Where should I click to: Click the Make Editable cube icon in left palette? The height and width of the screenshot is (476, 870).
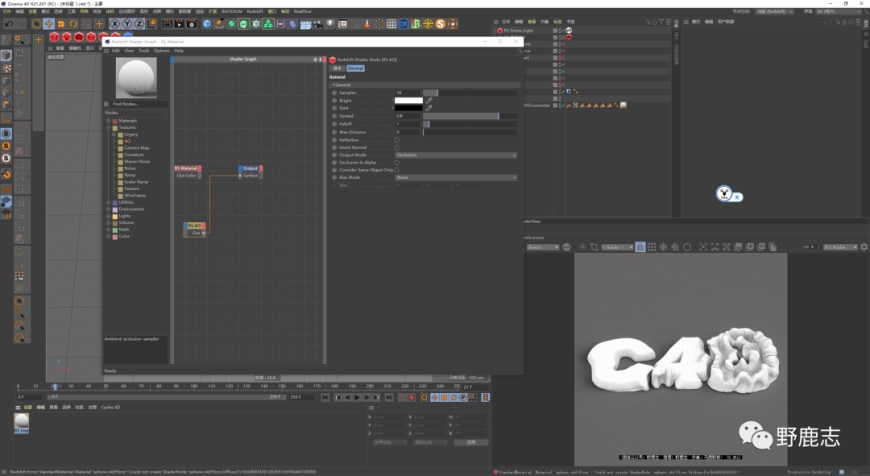click(6, 55)
